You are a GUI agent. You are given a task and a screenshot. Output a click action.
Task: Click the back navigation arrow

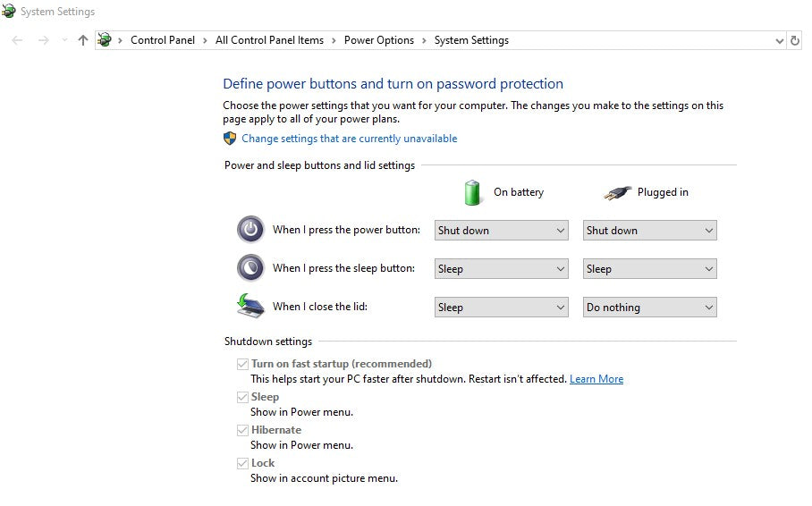(17, 40)
